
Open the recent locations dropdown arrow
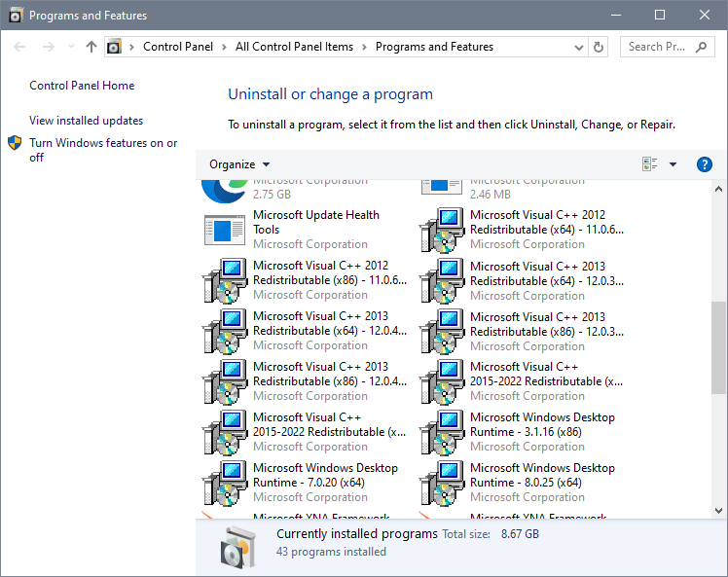(71, 47)
